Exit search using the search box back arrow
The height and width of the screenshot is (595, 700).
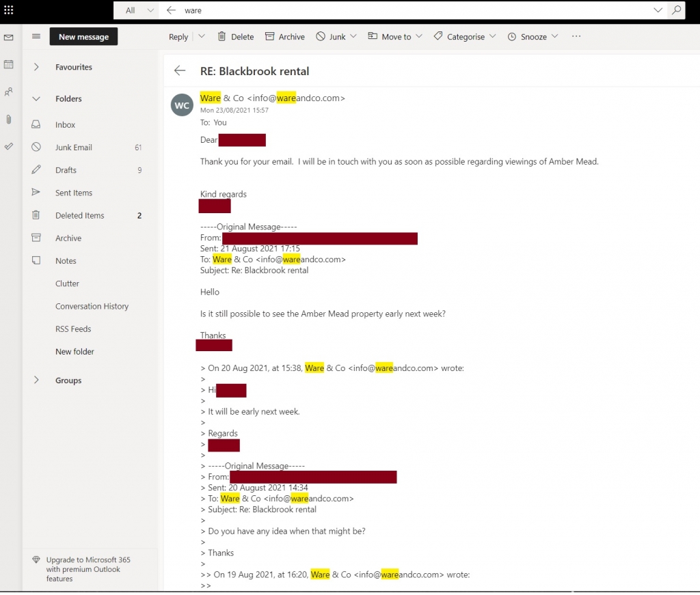[x=172, y=10]
